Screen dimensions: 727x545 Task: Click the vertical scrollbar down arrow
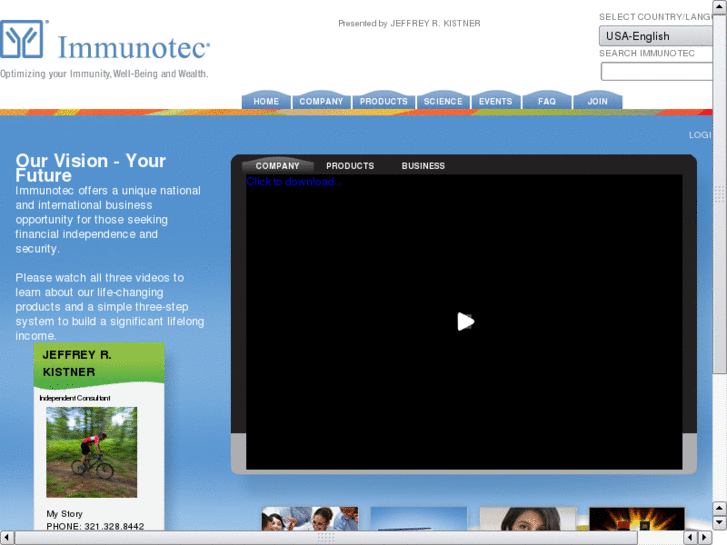pos(720,523)
